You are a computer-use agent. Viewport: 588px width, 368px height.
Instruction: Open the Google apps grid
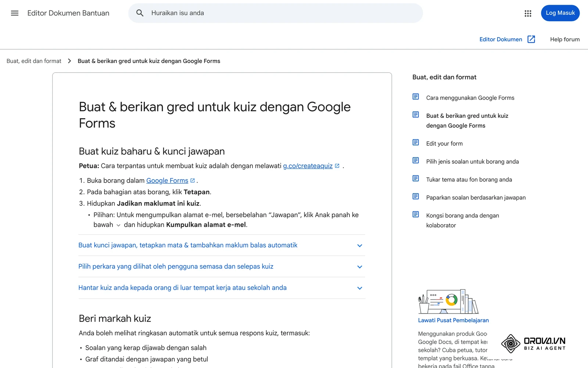528,13
